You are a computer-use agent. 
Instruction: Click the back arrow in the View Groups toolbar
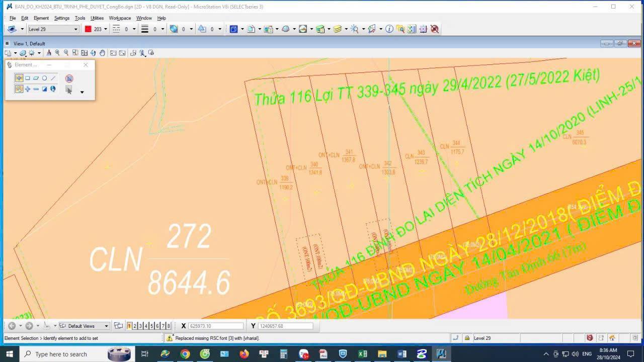tap(11, 325)
